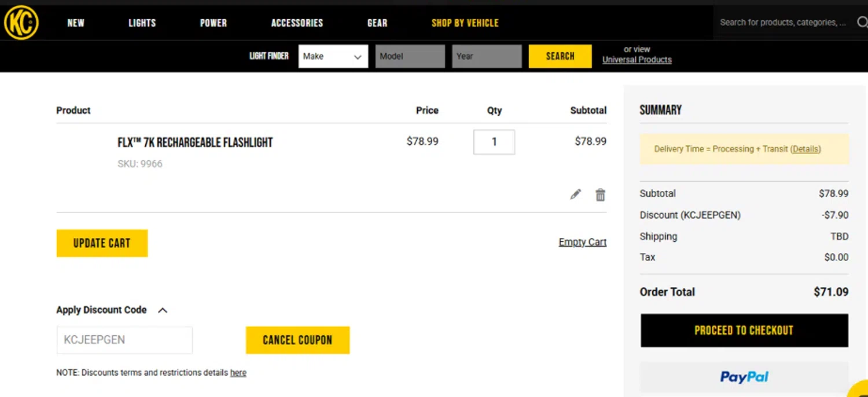Open the New menu
This screenshot has height=397, width=868.
click(76, 23)
